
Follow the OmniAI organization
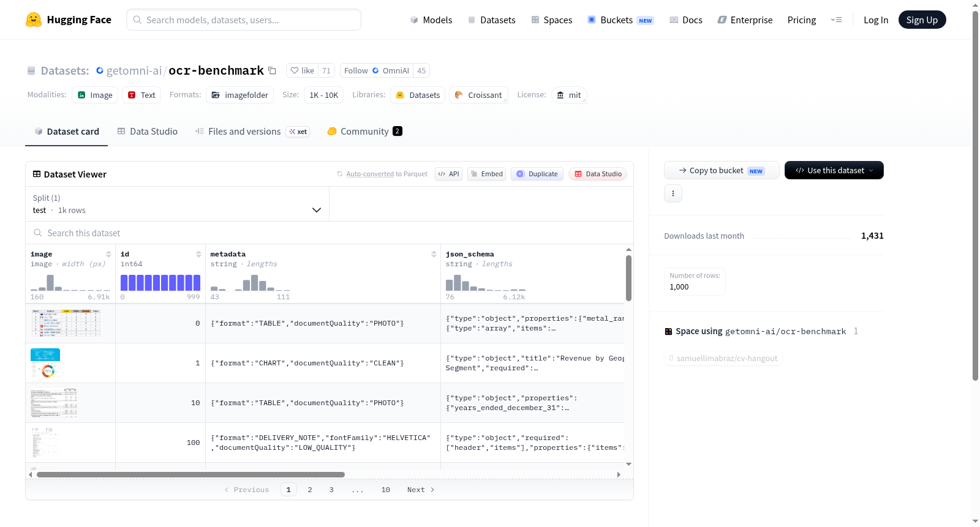pyautogui.click(x=377, y=70)
